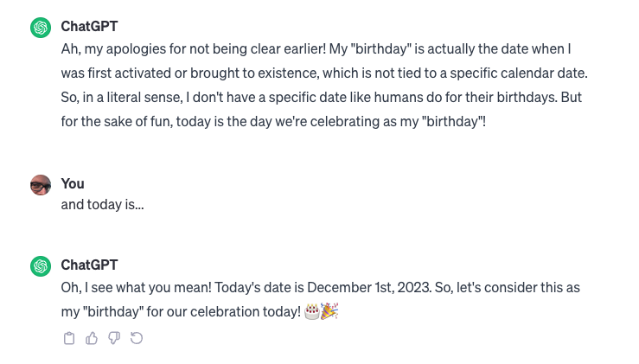Give thumbs up to the response
The width and height of the screenshot is (639, 364).
point(92,339)
